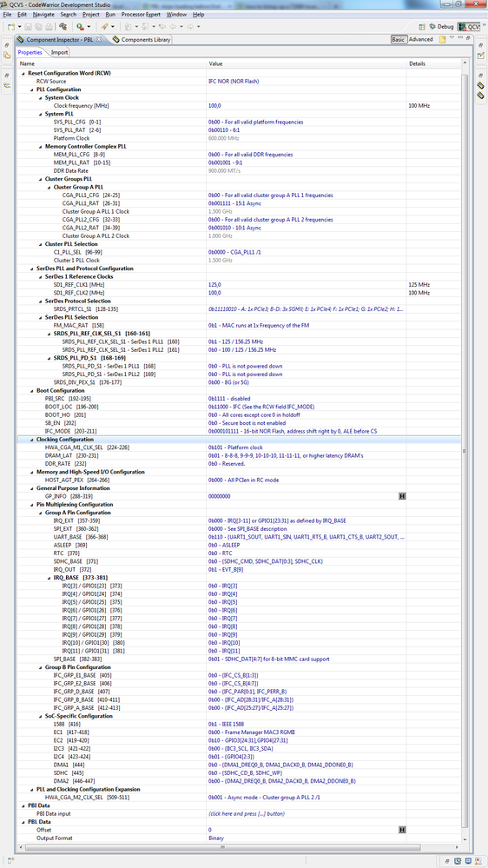Open the Project menu
Image resolution: width=488 pixels, height=868 pixels.
point(91,14)
